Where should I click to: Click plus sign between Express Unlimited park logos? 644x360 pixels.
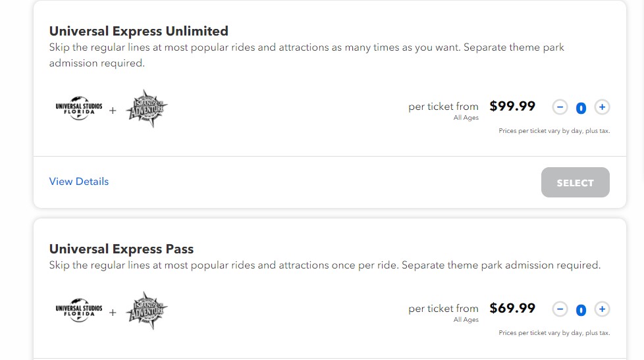pos(113,111)
